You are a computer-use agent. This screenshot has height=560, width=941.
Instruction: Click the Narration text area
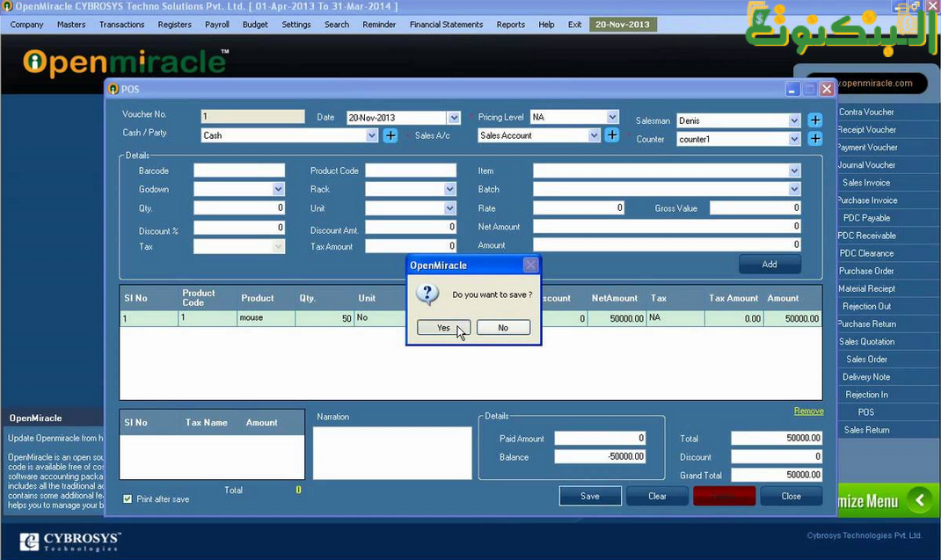(392, 453)
